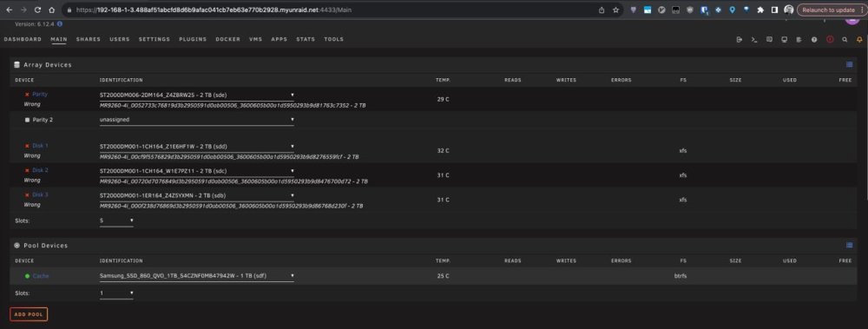
Task: Open the Apps tab
Action: pyautogui.click(x=279, y=39)
